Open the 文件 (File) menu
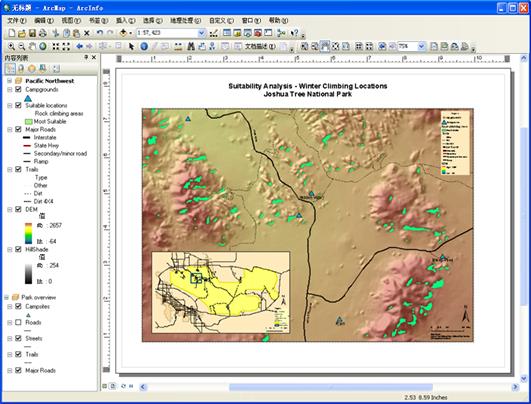Image resolution: width=531 pixels, height=404 pixels. tap(17, 21)
